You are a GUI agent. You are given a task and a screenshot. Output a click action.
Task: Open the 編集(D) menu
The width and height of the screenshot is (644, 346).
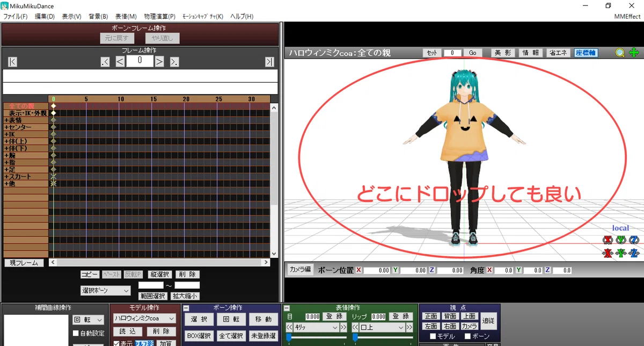[x=45, y=16]
